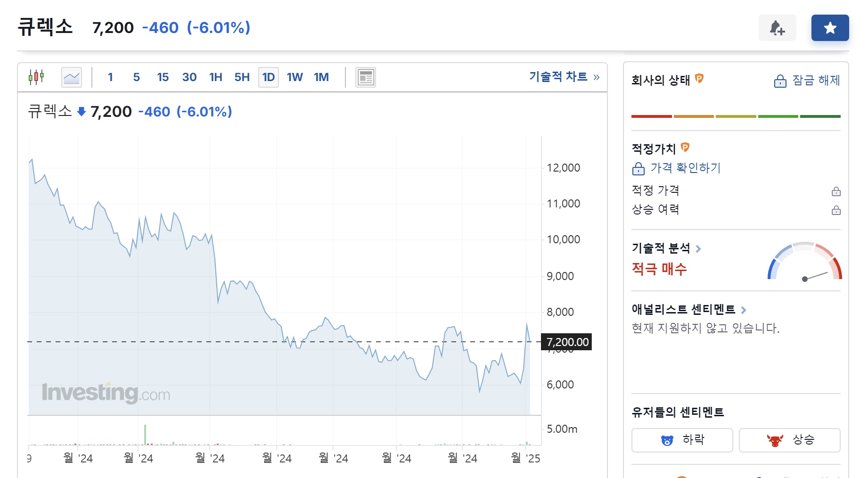Click the lock icon beside 가격 확인하기
This screenshot has width=868, height=478.
(x=638, y=168)
